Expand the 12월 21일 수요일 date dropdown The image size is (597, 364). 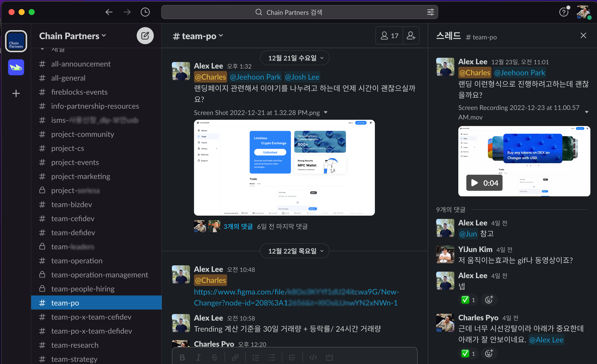pyautogui.click(x=294, y=58)
